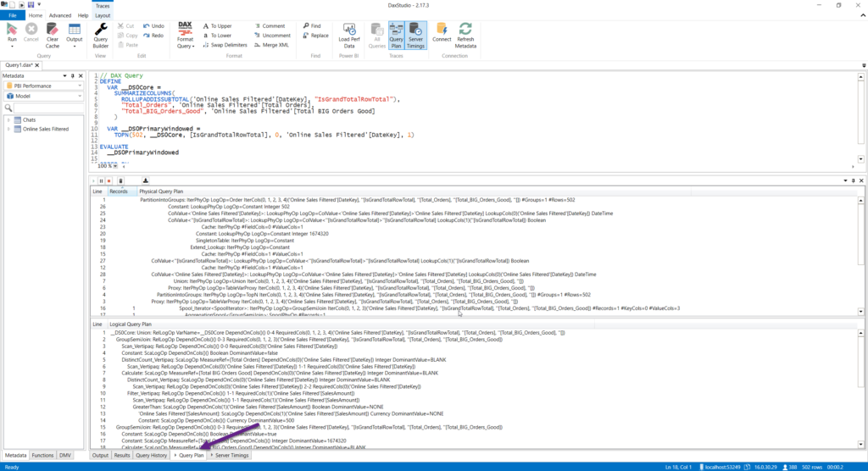Close the Query1.dax tab
868x471 pixels.
(x=37, y=65)
